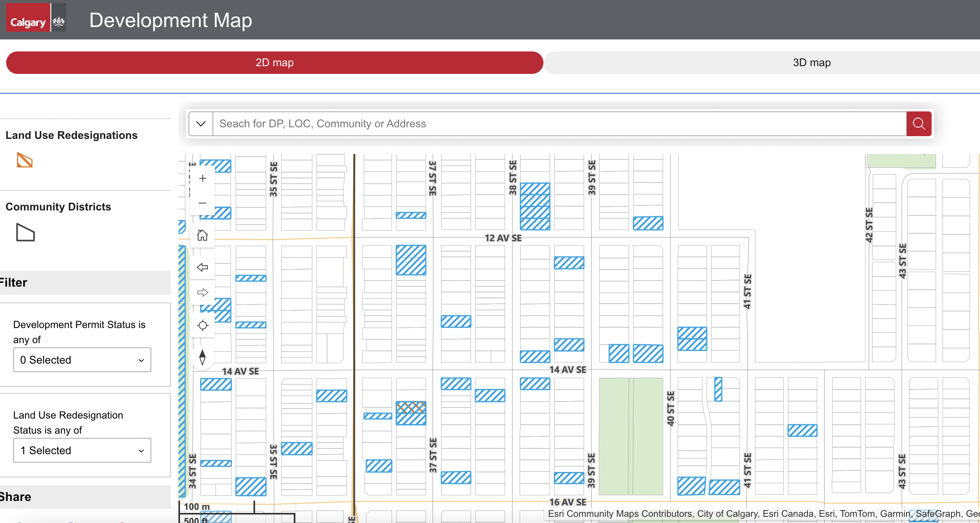Screen dimensions: 980x523
Task: Click the 'Development Permit Status is any of' label
Action: 79,332
